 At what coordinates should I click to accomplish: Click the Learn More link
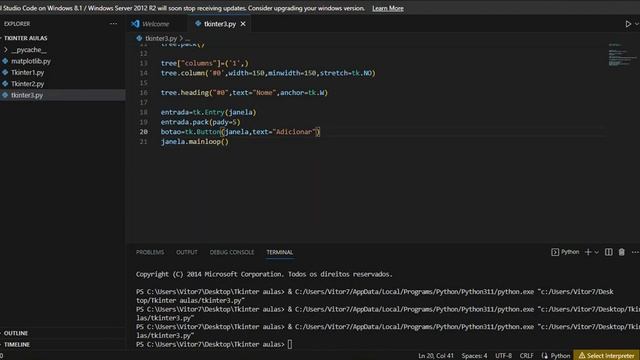pyautogui.click(x=388, y=8)
